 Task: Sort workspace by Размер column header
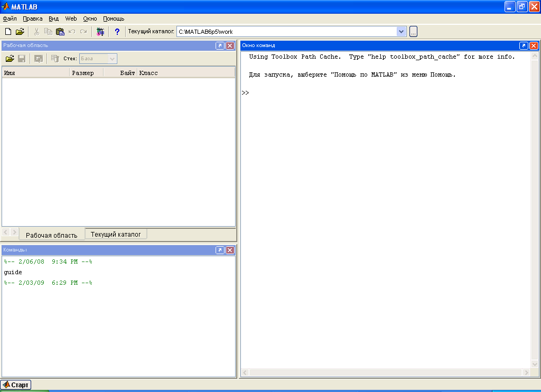tap(87, 73)
